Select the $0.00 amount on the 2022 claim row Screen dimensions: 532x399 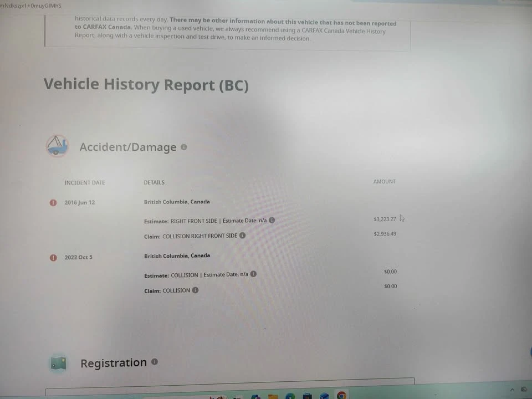391,287
